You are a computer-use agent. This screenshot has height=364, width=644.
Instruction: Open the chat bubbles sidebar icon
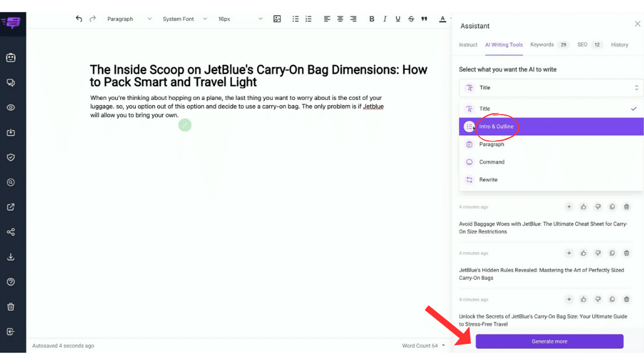(x=11, y=83)
